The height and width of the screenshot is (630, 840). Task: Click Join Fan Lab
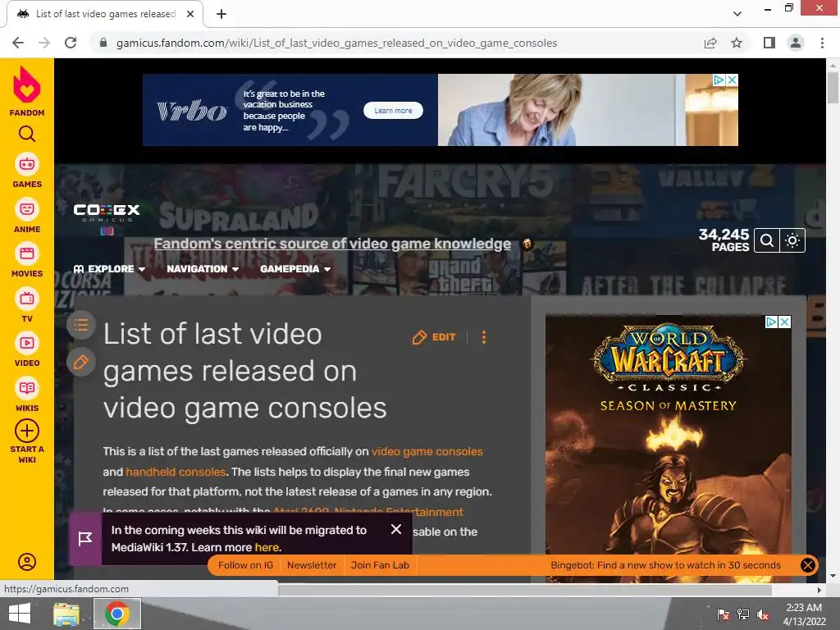tap(380, 565)
